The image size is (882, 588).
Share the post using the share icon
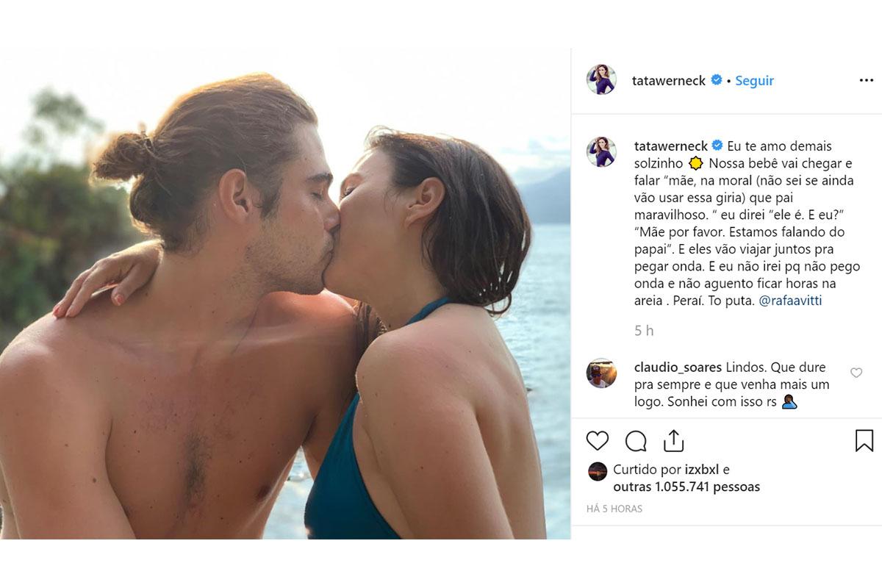tap(673, 440)
